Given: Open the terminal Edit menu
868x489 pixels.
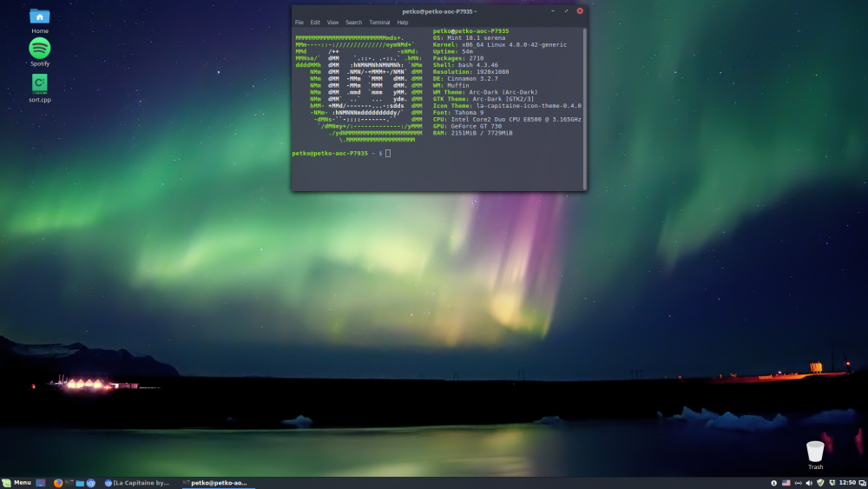Looking at the screenshot, I should pyautogui.click(x=315, y=23).
